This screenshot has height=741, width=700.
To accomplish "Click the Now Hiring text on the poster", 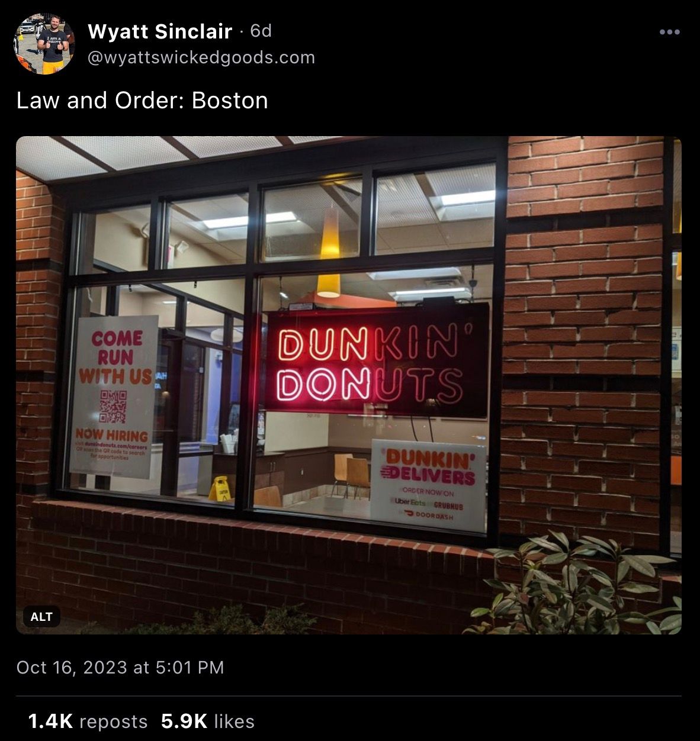I will [x=111, y=435].
